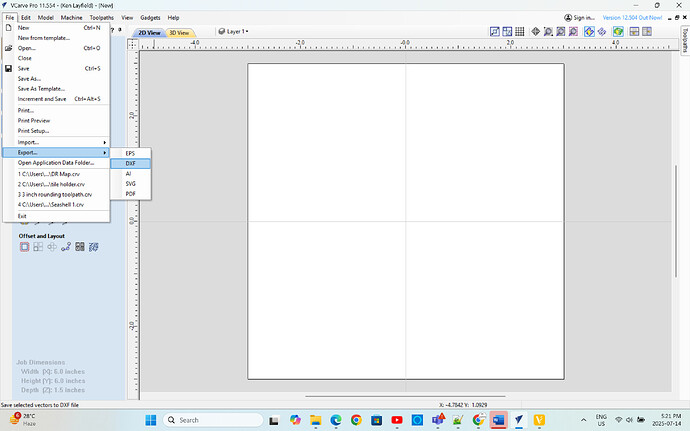Expand the Import submenu arrow
690x431 pixels.
pos(105,142)
